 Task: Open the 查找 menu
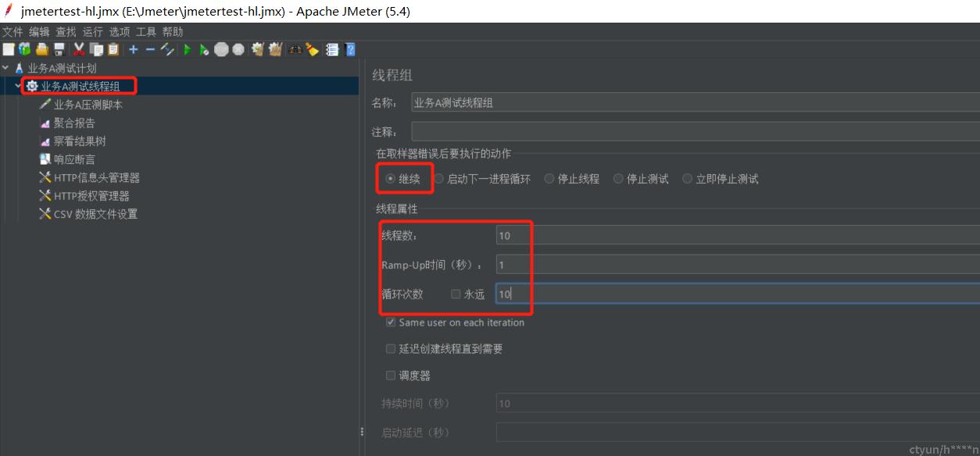[66, 32]
